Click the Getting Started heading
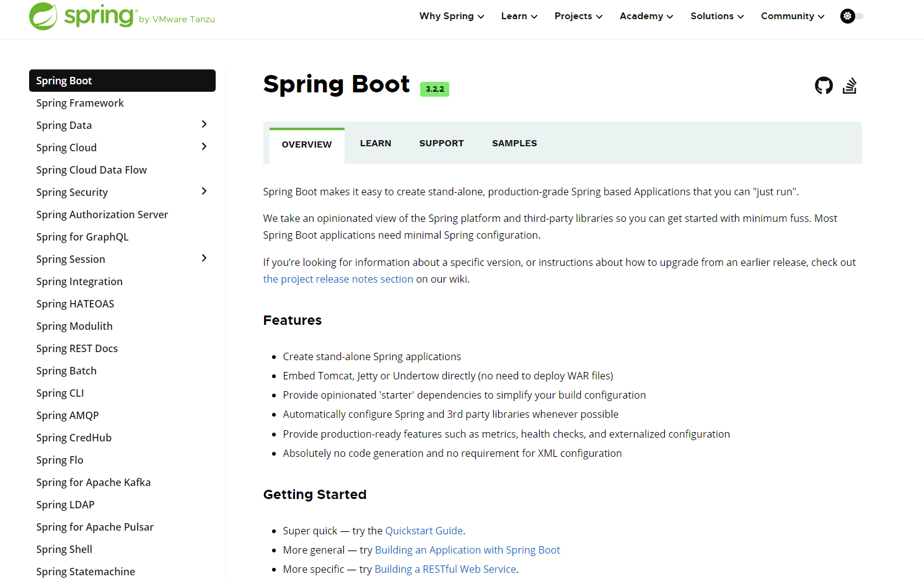 tap(315, 495)
